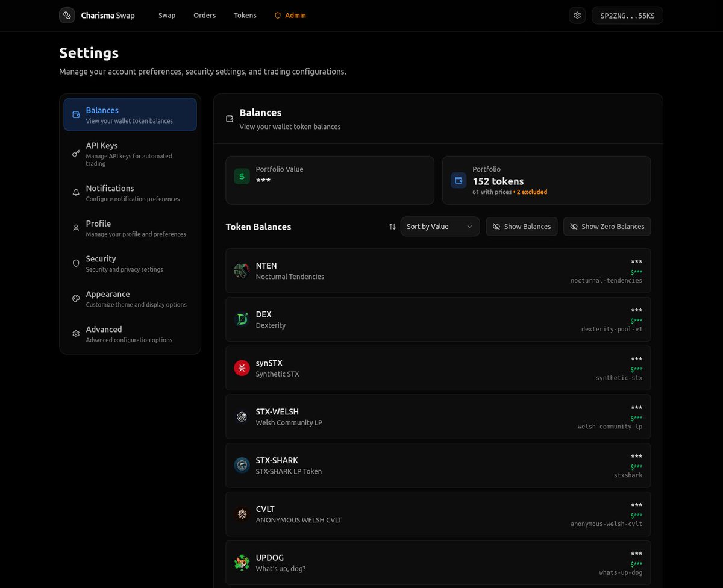
Task: Click the green dollar Portfolio Value icon
Action: 242,176
